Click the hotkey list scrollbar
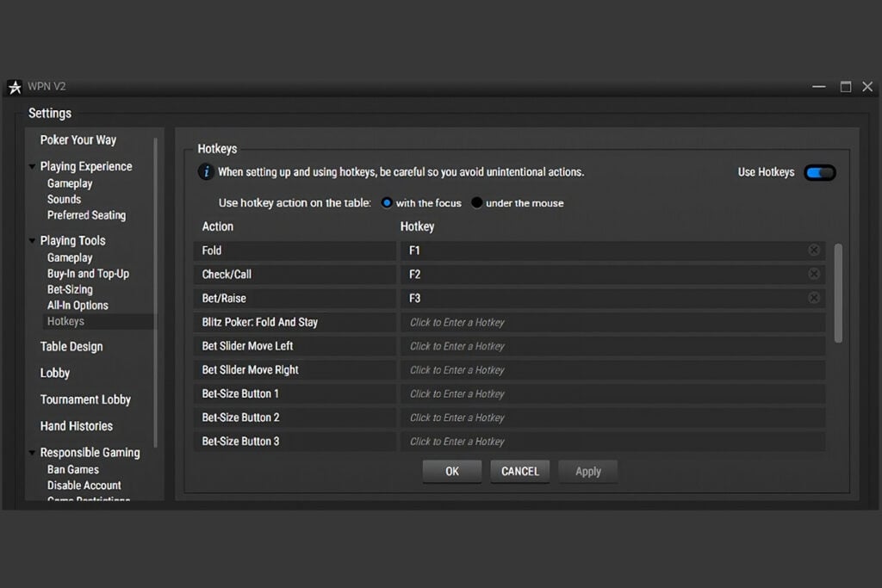 pos(839,293)
